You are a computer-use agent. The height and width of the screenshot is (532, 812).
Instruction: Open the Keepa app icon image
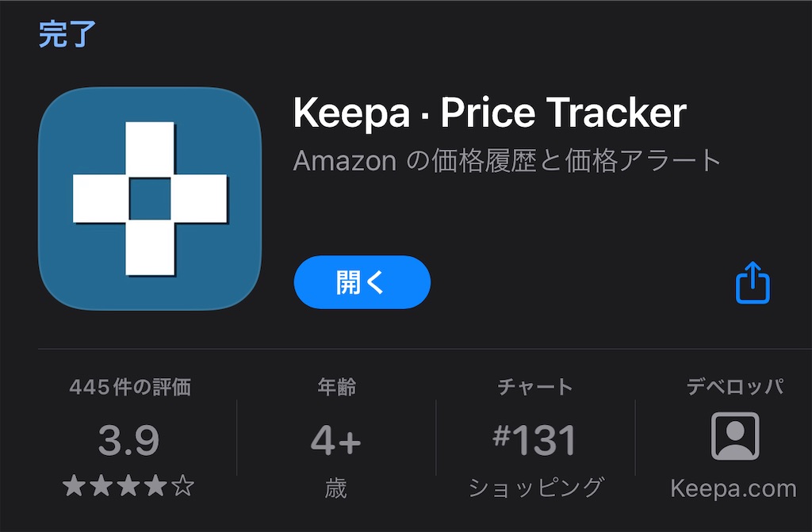coord(150,199)
